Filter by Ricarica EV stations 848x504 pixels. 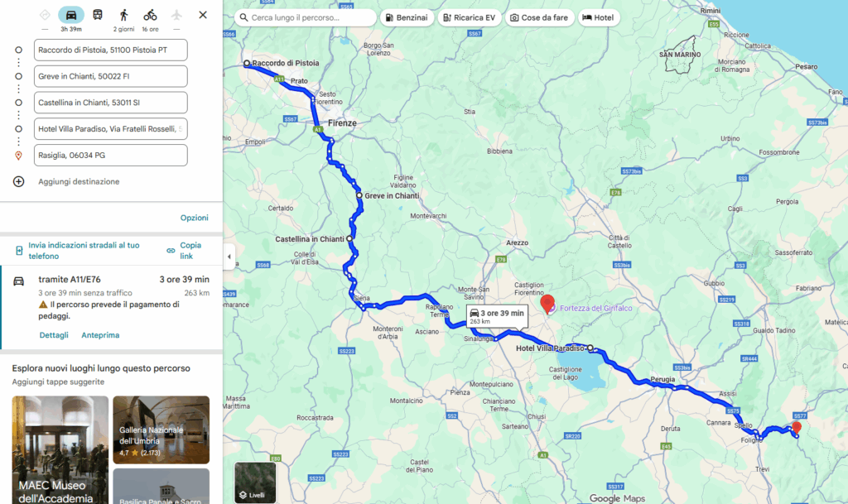tap(470, 18)
